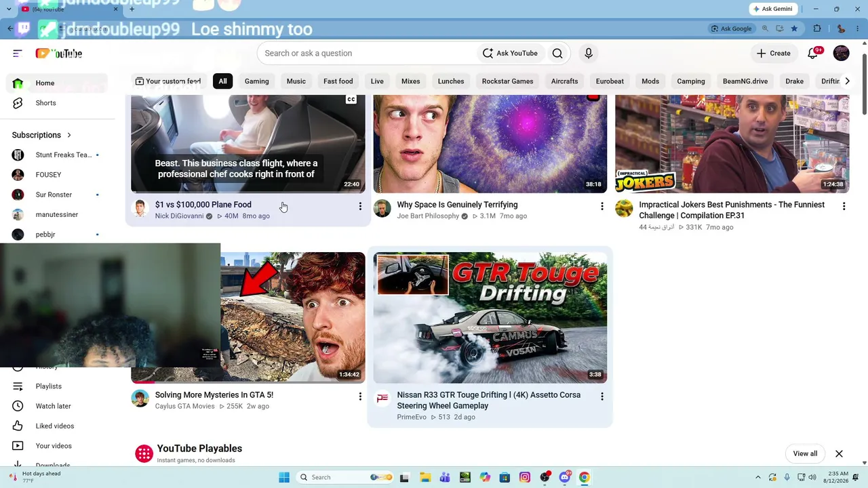Image resolution: width=868 pixels, height=488 pixels.
Task: Start voice search with the microphone
Action: click(x=589, y=54)
